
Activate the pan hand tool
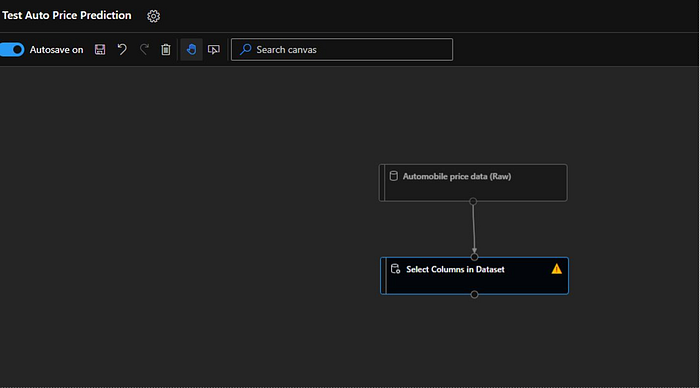[192, 50]
